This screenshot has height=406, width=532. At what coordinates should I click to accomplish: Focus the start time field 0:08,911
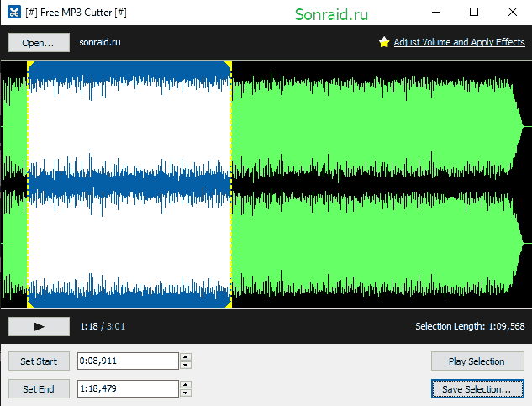(x=128, y=361)
